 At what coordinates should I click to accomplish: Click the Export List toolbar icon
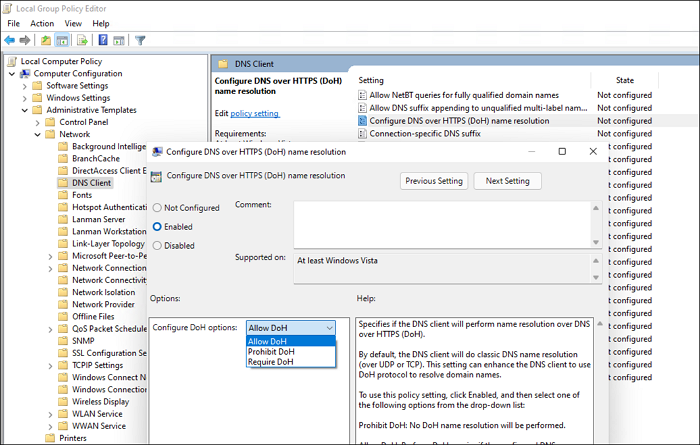83,40
